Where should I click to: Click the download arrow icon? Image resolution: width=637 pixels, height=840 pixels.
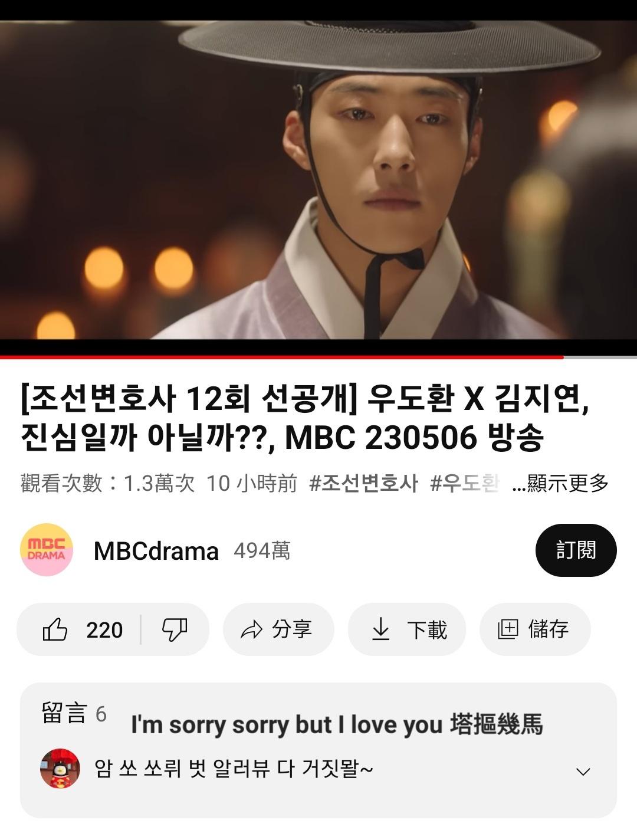(381, 629)
